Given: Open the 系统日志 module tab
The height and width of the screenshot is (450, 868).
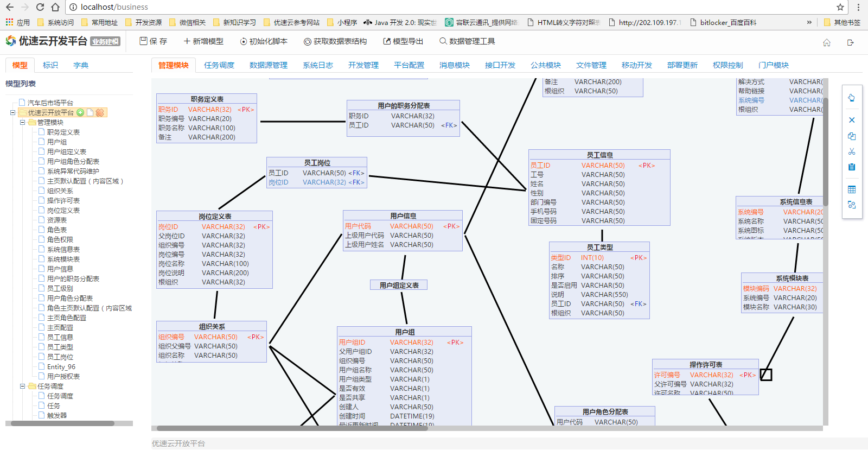Looking at the screenshot, I should [x=318, y=65].
